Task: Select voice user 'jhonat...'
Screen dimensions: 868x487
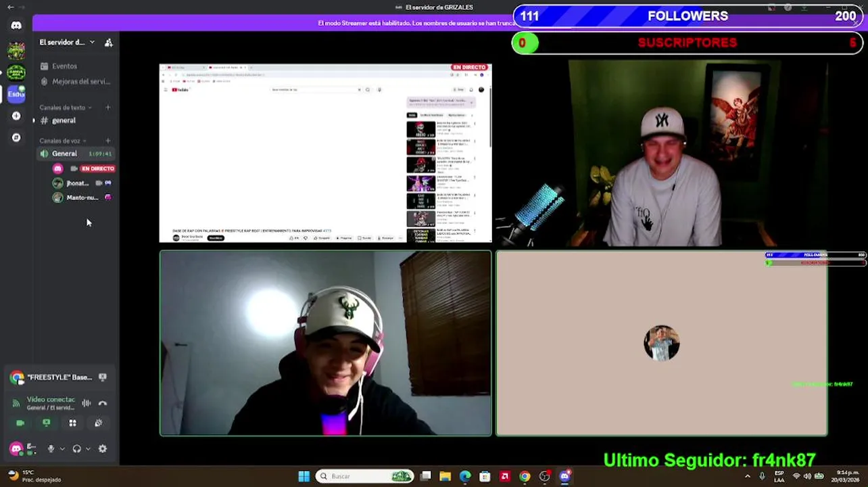Action: point(83,183)
